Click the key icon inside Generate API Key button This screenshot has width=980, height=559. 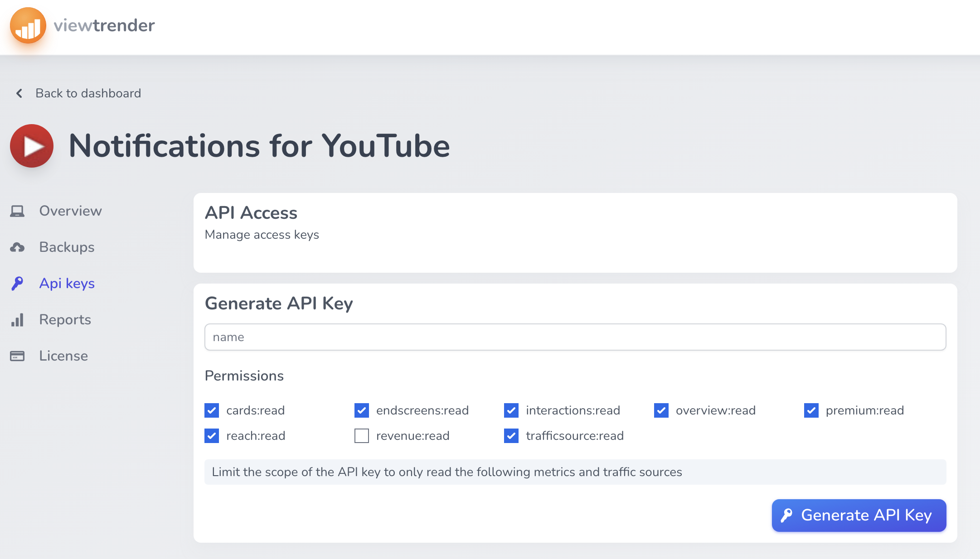787,515
